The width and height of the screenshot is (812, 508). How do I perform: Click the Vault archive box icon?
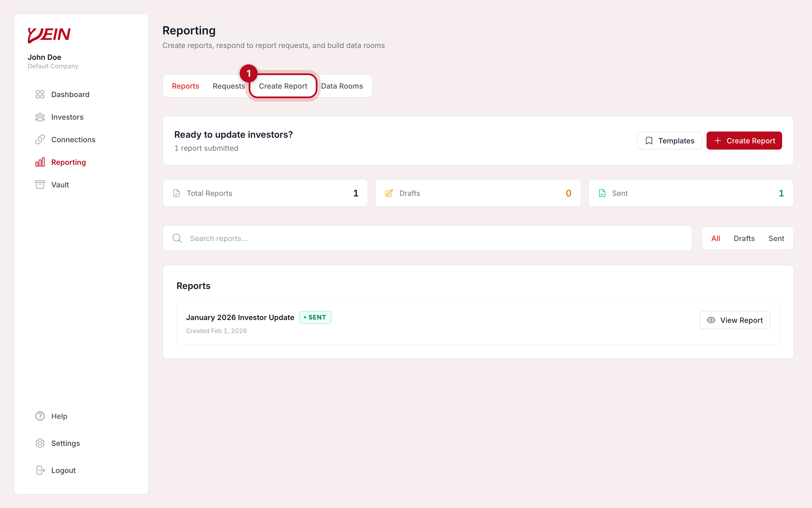pos(40,185)
